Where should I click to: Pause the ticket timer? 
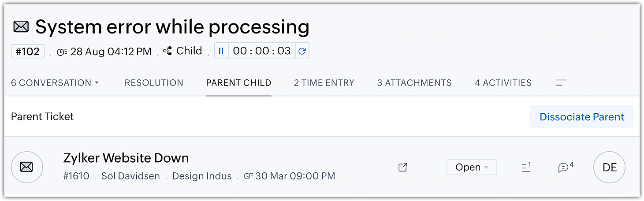pos(221,51)
